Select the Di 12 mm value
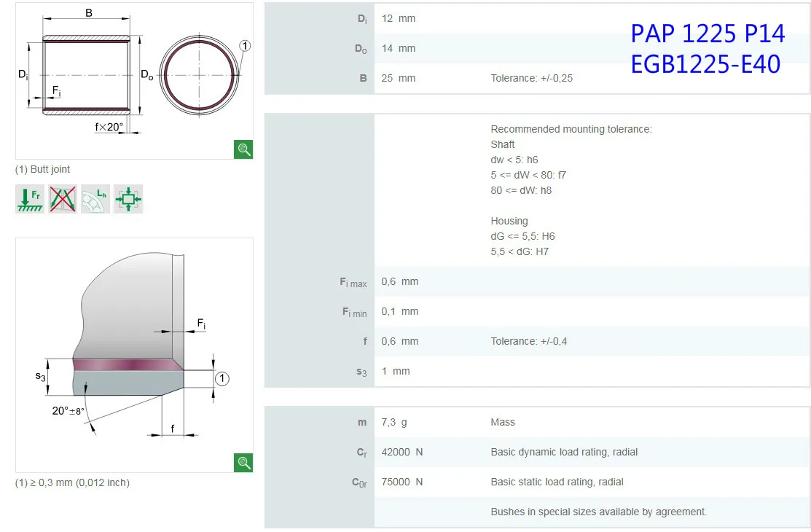811x532 pixels. click(x=398, y=18)
